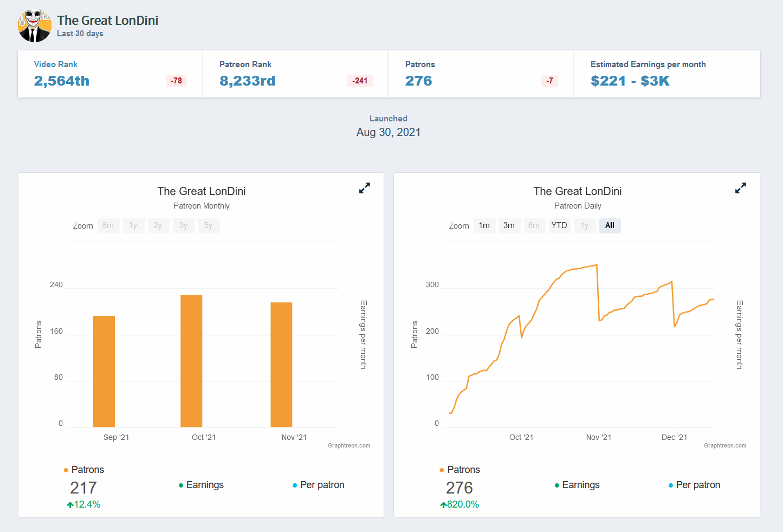Select 6m zoom on Patreon Monthly chart
This screenshot has width=783, height=532.
pos(108,226)
